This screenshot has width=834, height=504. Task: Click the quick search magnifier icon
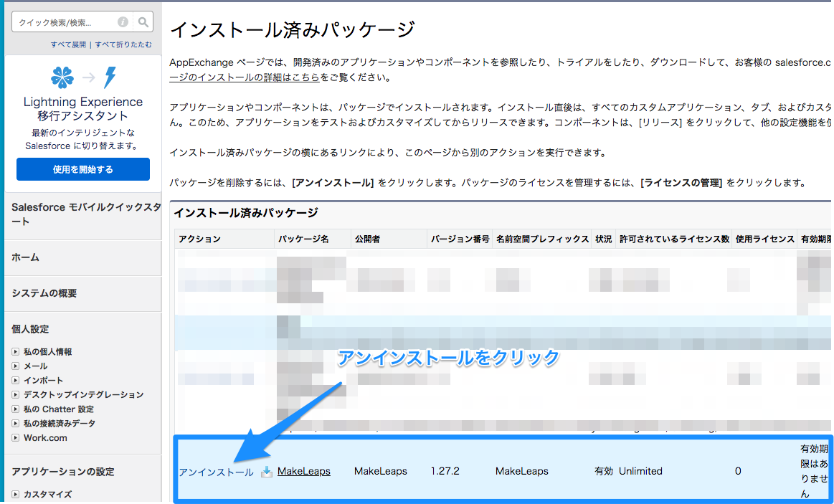143,22
